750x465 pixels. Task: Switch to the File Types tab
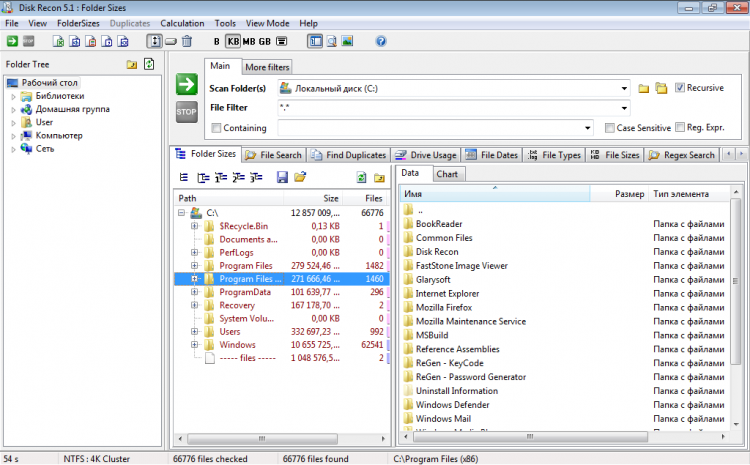click(x=554, y=155)
